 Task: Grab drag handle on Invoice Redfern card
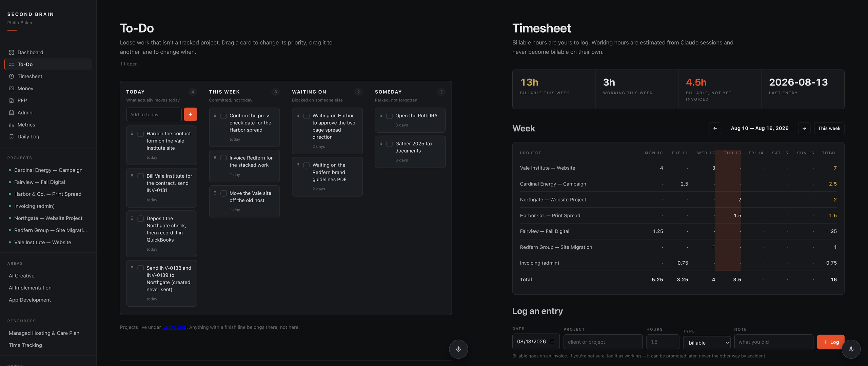tap(215, 158)
